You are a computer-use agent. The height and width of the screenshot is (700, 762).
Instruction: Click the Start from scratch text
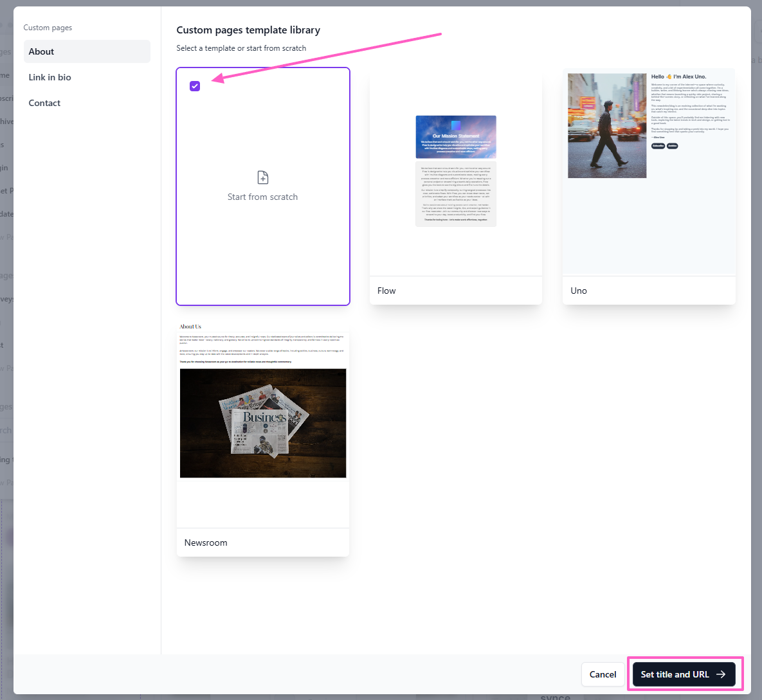point(262,197)
